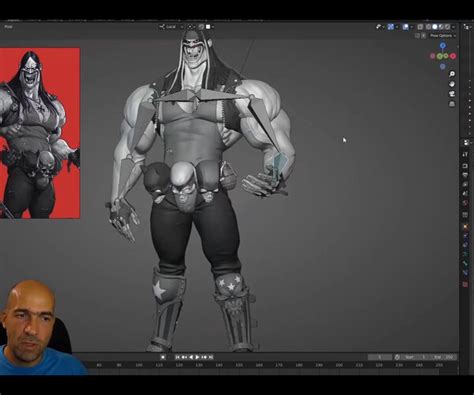This screenshot has width=474, height=395.
Task: Expand the Pose Options dropdown
Action: (x=443, y=35)
